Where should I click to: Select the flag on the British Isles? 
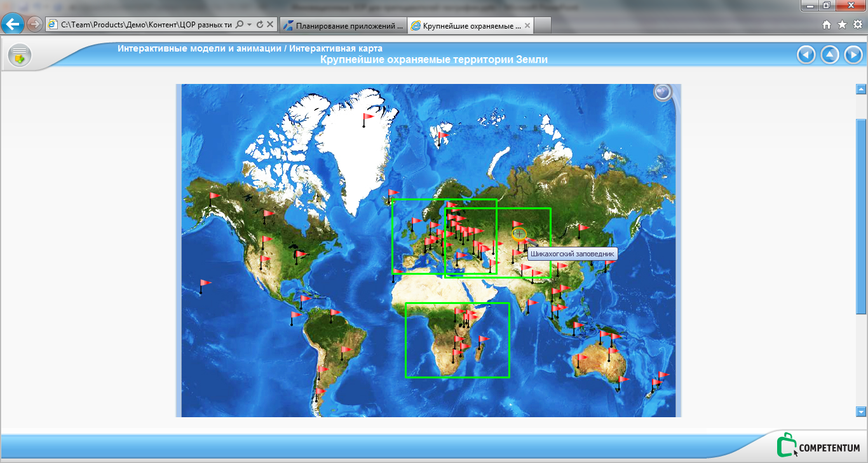point(416,224)
